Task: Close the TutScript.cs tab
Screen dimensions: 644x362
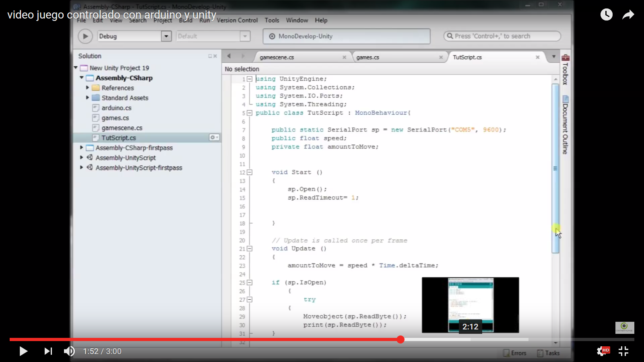Action: point(537,57)
